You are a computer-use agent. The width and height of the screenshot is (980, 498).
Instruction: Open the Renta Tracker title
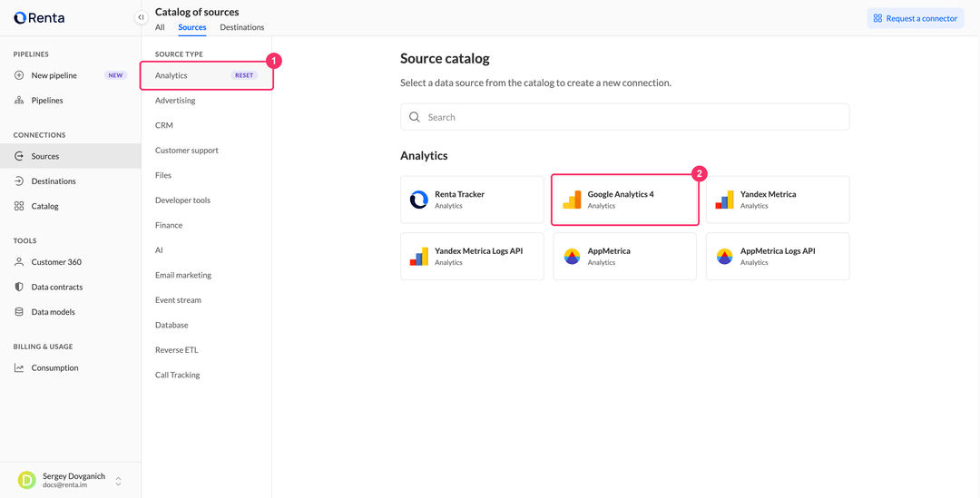click(x=459, y=194)
